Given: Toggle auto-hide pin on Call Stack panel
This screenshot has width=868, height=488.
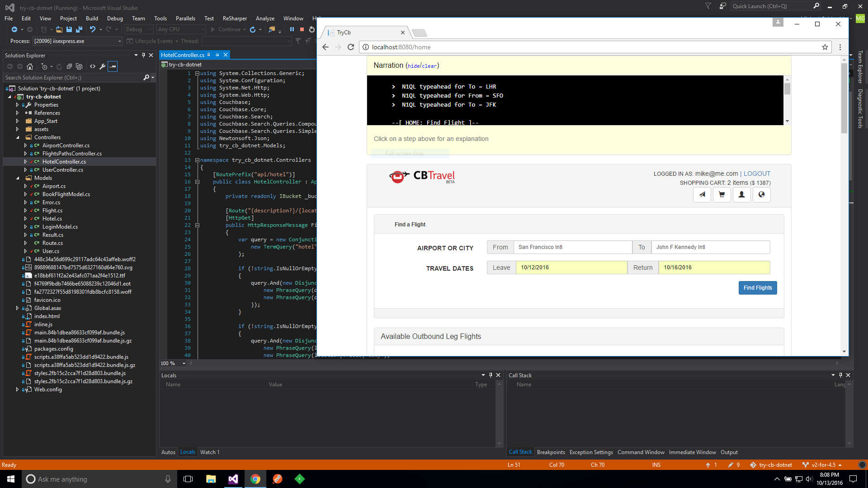Looking at the screenshot, I should tap(841, 375).
